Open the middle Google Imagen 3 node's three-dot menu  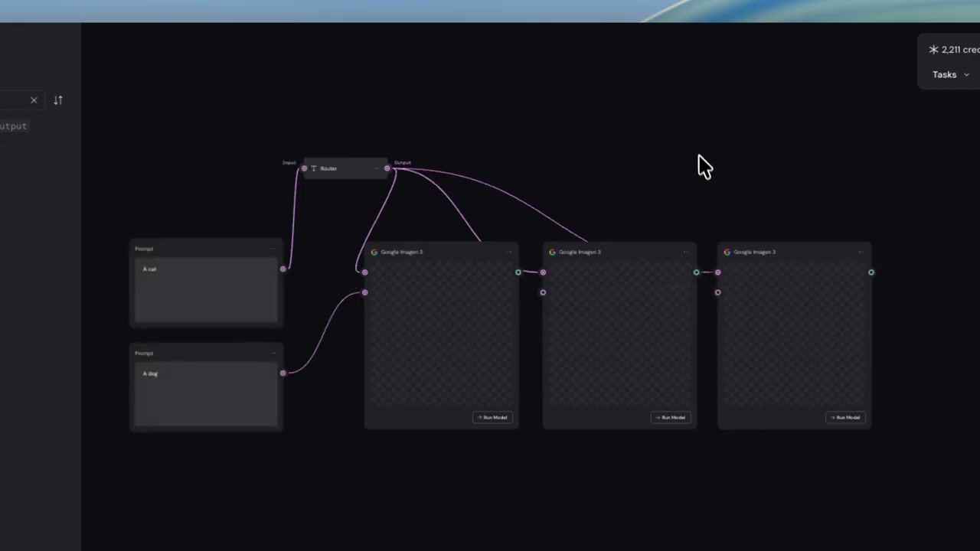(x=685, y=252)
